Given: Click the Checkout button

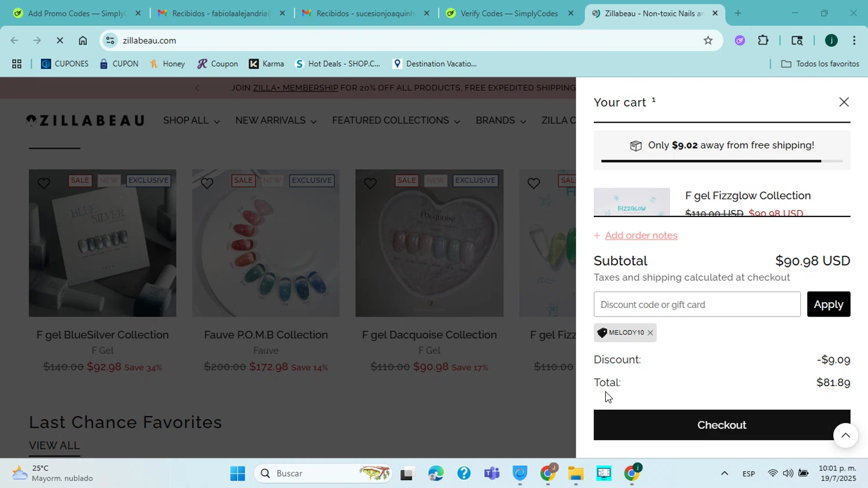Looking at the screenshot, I should coord(722,425).
